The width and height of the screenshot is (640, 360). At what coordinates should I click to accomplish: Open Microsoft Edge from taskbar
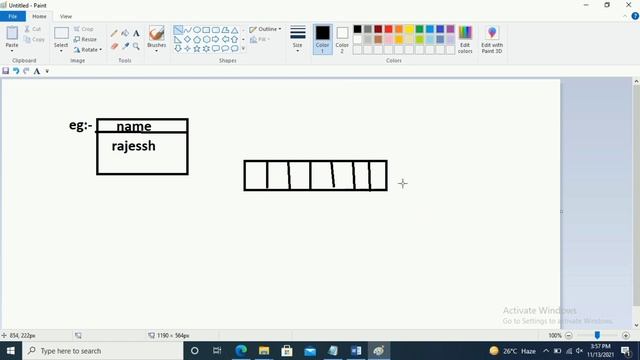pos(241,351)
